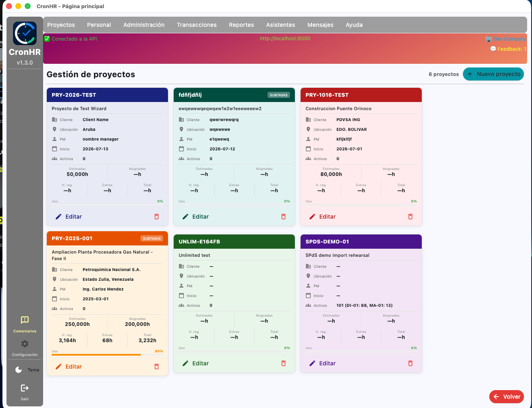Select the blue PRY-2026-TEST card header
The height and width of the screenshot is (408, 532).
coord(107,95)
